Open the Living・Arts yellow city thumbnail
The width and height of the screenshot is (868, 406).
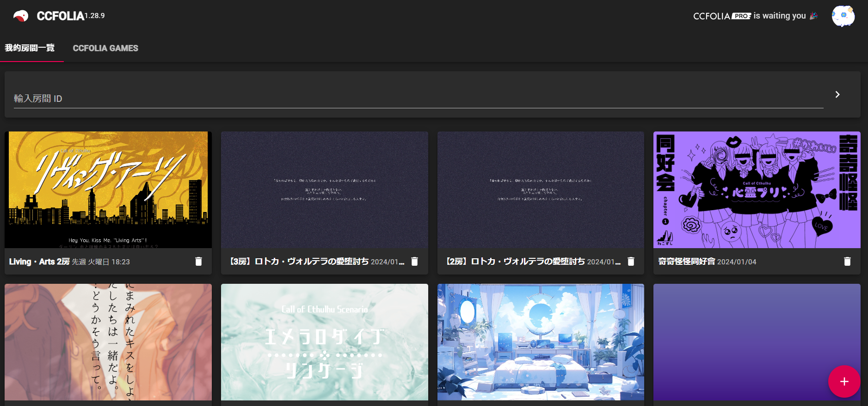108,190
